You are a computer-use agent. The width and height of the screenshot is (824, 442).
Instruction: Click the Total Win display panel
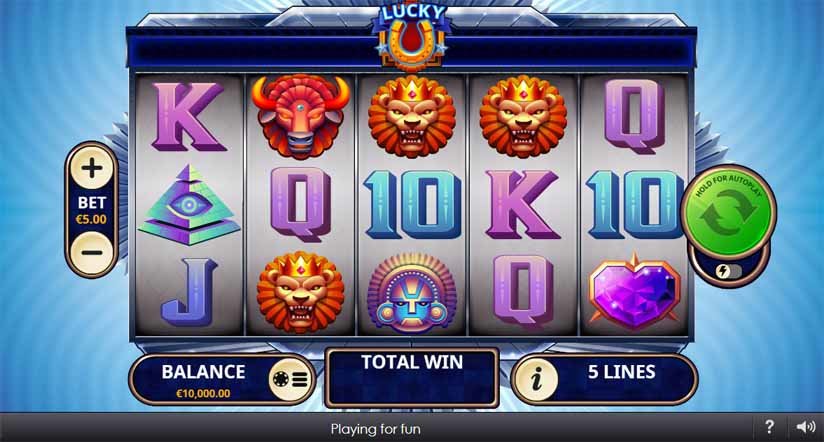click(x=411, y=377)
